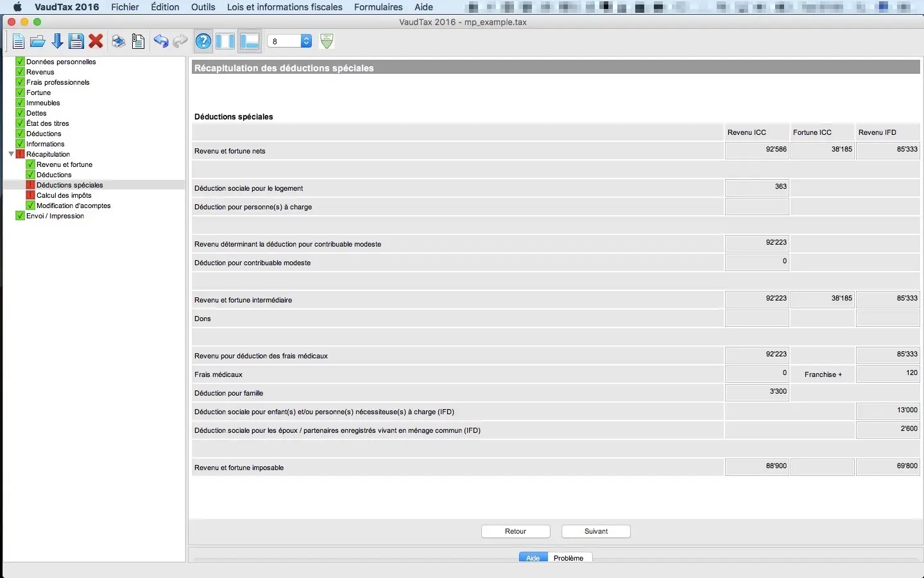This screenshot has height=578, width=924.
Task: Open the Aide menu in menu bar
Action: [424, 7]
